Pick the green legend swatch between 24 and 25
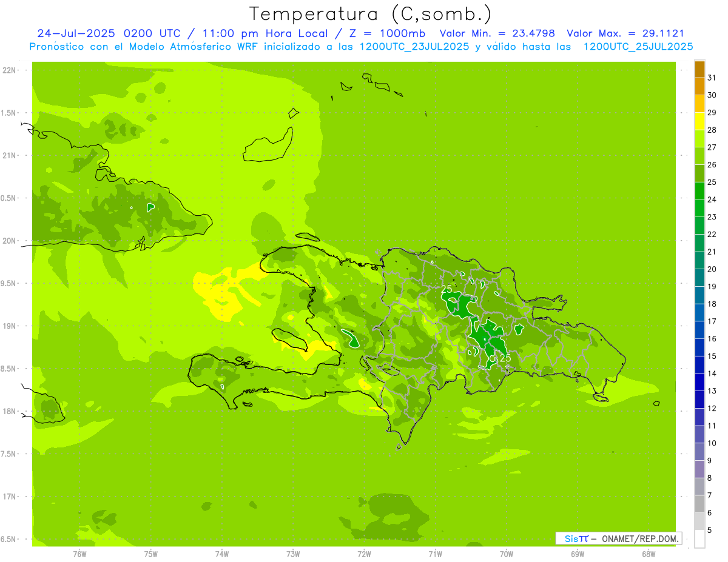The image size is (728, 562). [699, 190]
